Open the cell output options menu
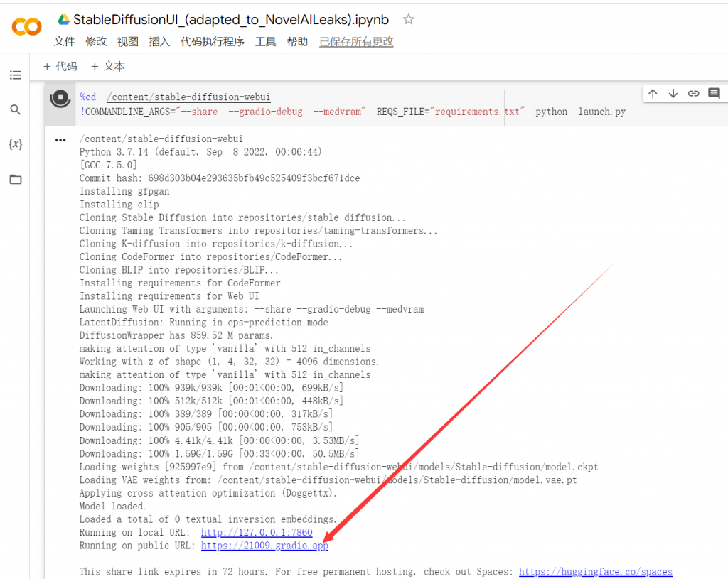Viewport: 728px width, 579px height. (x=60, y=140)
